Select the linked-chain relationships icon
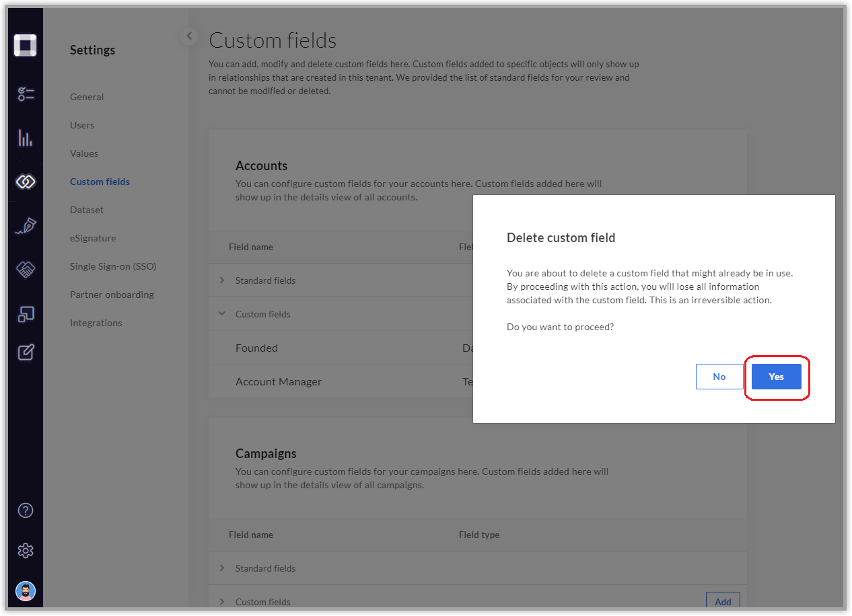The width and height of the screenshot is (852, 616). click(26, 181)
